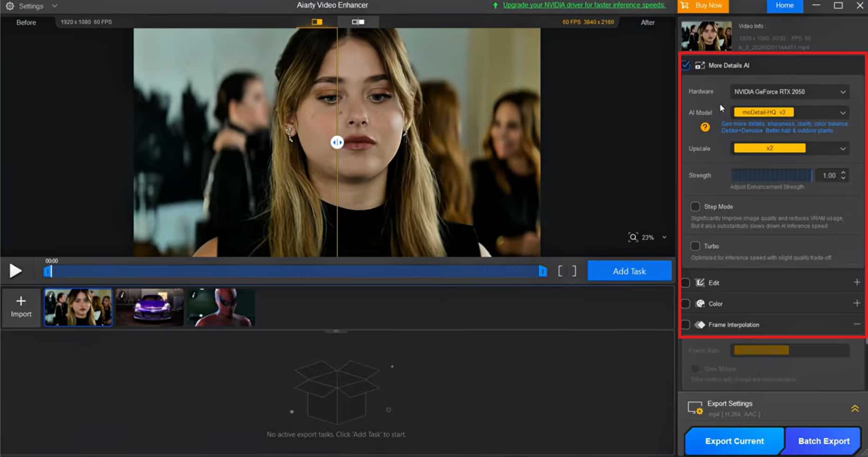Viewport: 868px width, 457px height.
Task: Enable the Step Mode checkbox
Action: click(695, 206)
